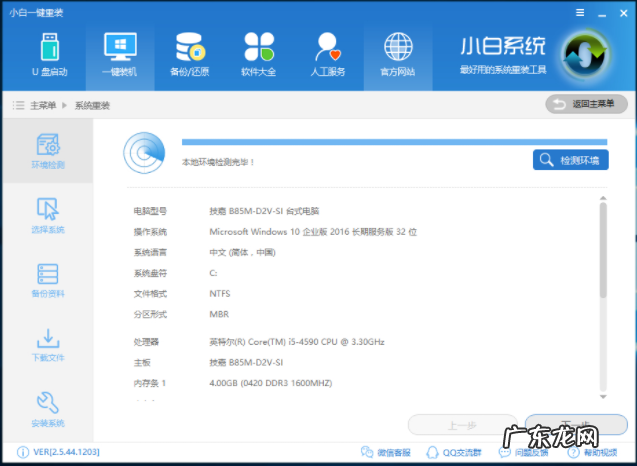This screenshot has height=466, width=637.
Task: Click the 处理器 value Core i5-4590 CPU
Action: tap(297, 342)
